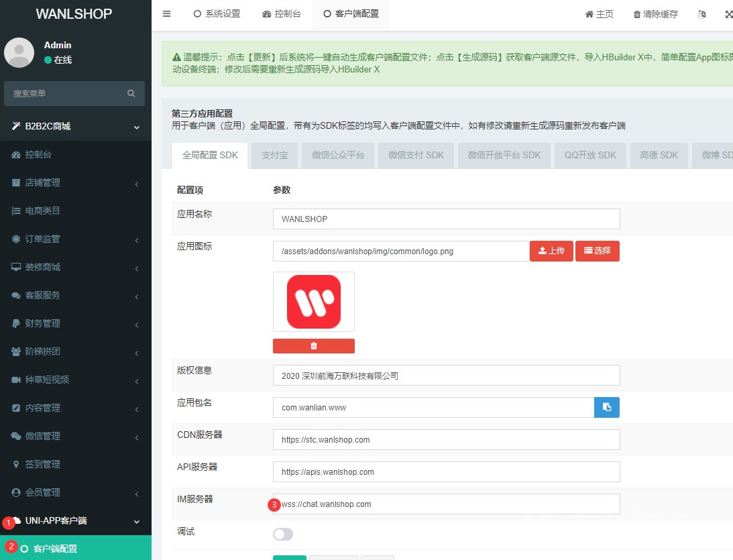Open the QQ开放 SDK tab
The image size is (733, 560).
[590, 155]
